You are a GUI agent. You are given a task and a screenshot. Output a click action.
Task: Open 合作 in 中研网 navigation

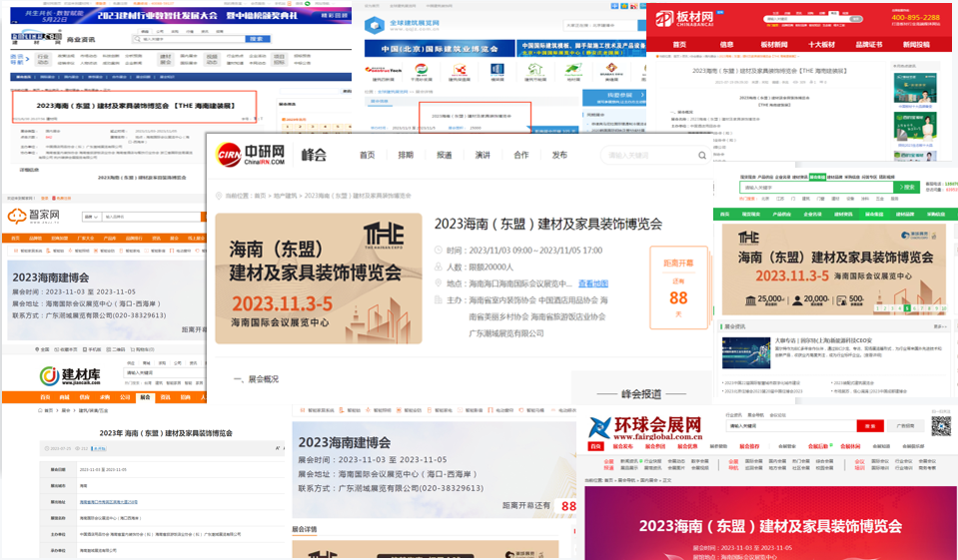pyautogui.click(x=521, y=155)
